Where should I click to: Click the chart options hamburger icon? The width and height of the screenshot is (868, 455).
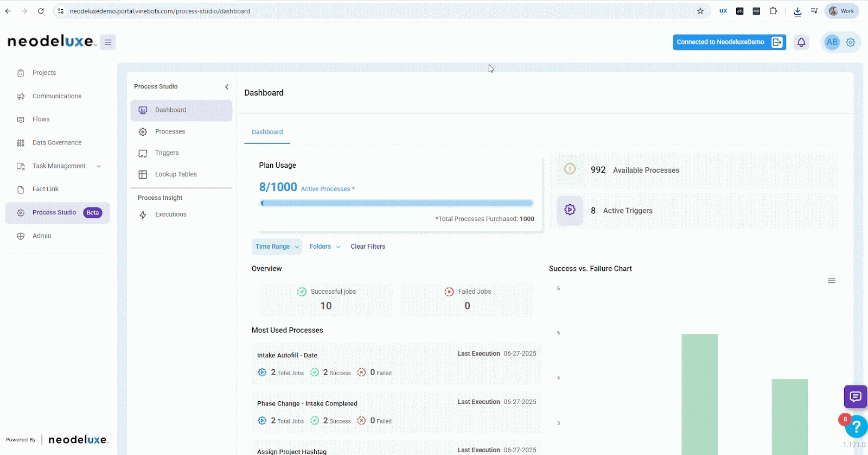(x=831, y=281)
